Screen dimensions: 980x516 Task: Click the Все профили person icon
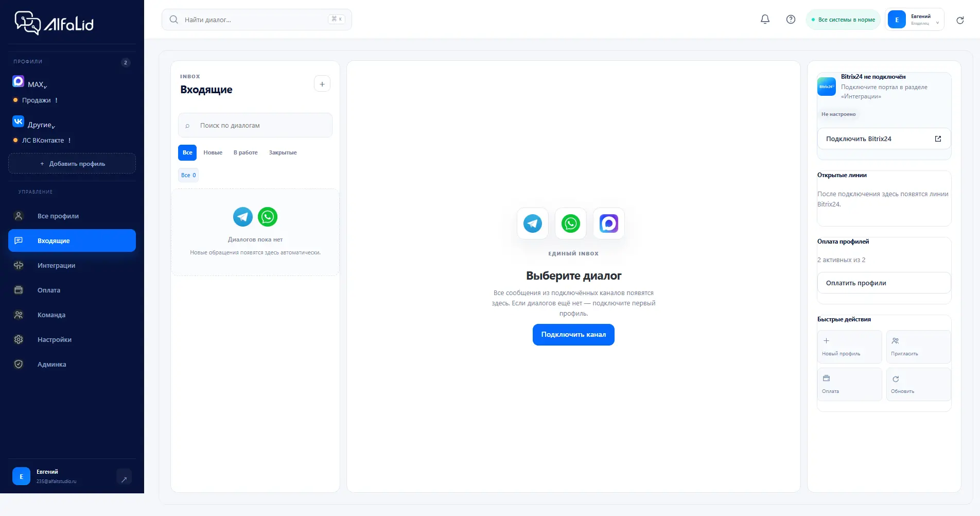(x=19, y=216)
